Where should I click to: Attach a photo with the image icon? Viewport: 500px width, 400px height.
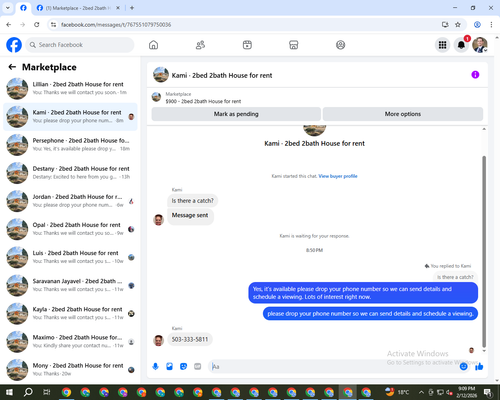pyautogui.click(x=169, y=367)
